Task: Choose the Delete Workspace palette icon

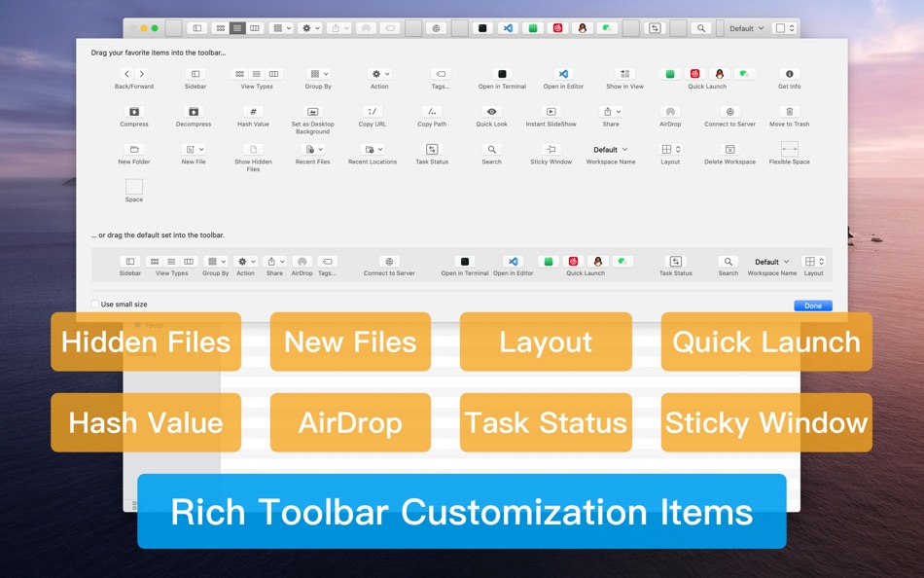Action: click(729, 149)
